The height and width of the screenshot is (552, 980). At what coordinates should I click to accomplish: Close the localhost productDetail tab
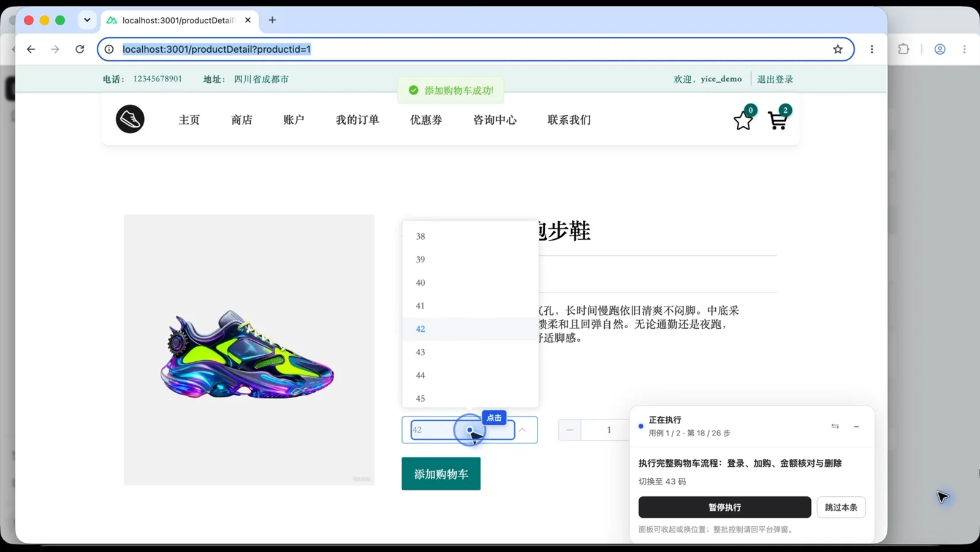(x=248, y=20)
